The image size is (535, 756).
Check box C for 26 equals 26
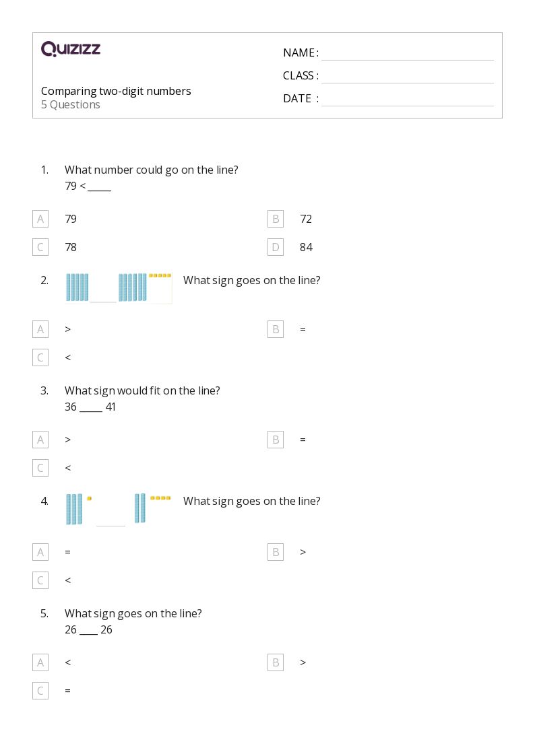click(x=40, y=691)
